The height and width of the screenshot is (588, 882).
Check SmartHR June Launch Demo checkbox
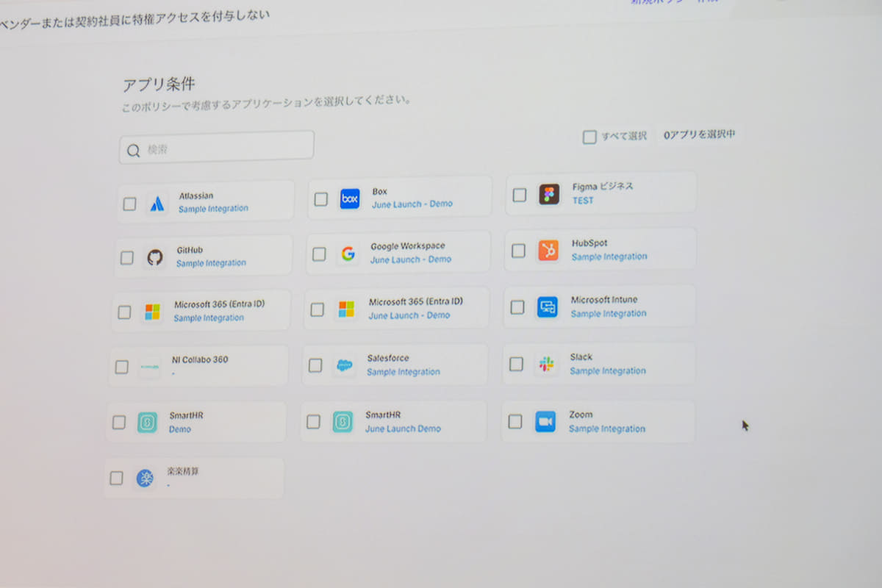point(313,422)
